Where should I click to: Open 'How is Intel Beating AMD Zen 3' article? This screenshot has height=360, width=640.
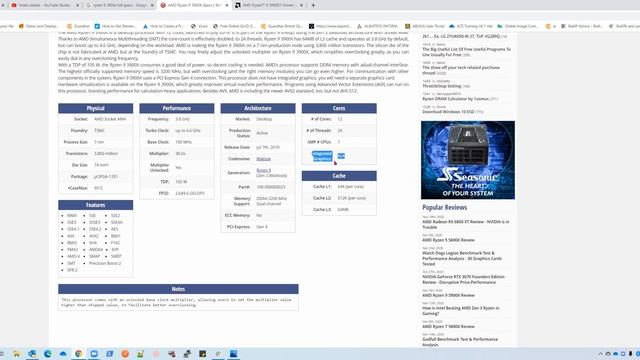(460, 311)
